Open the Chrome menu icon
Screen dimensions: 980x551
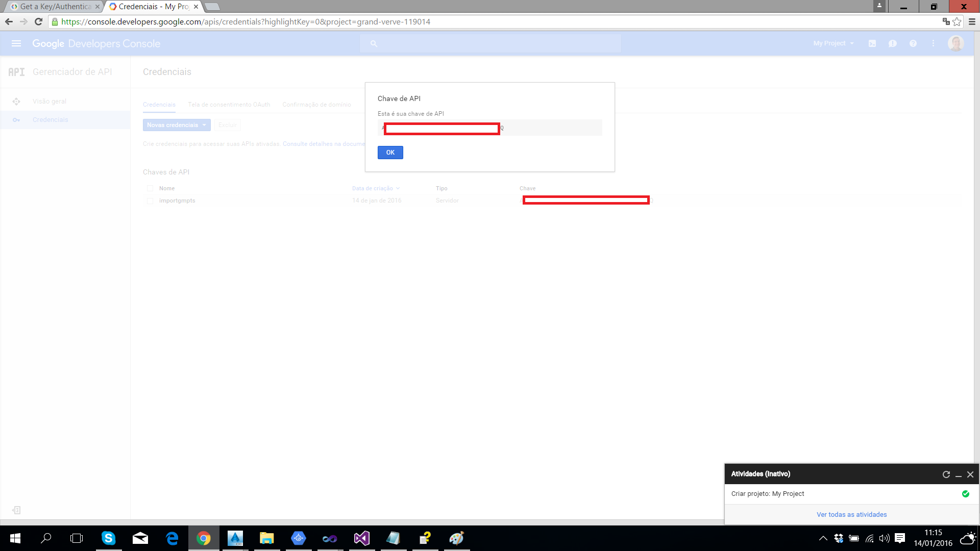coord(972,21)
